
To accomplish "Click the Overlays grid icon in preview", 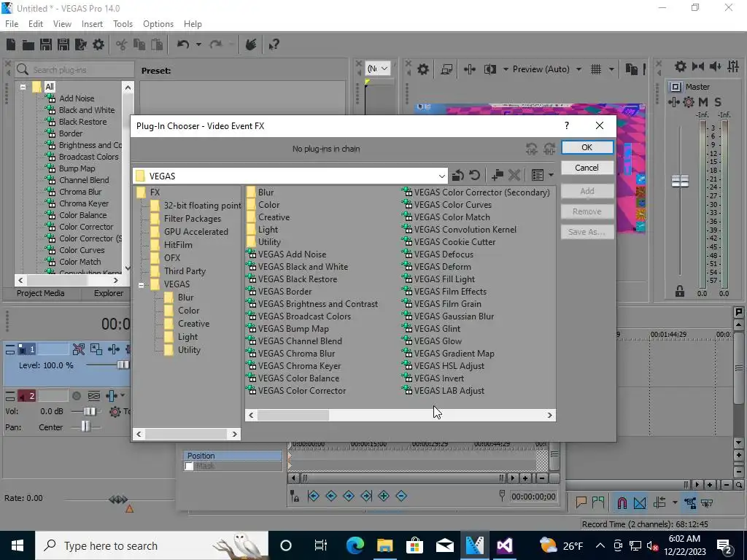I will click(596, 69).
